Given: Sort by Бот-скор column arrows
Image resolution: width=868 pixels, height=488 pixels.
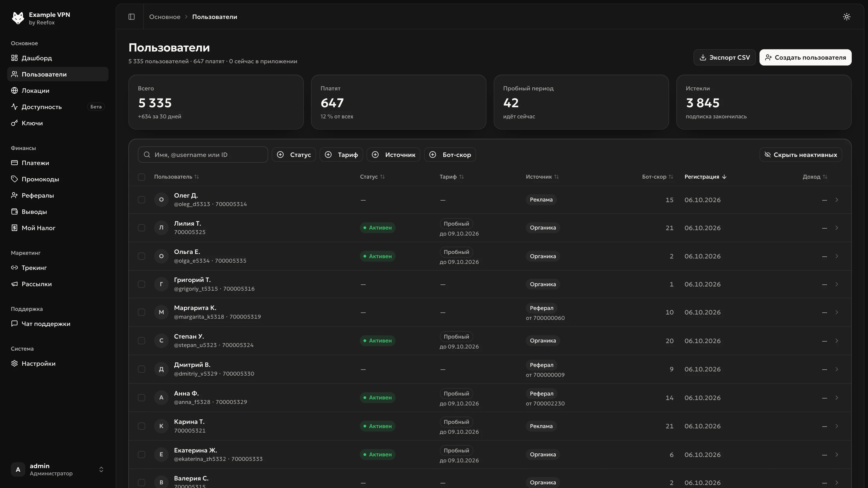Looking at the screenshot, I should (x=671, y=177).
